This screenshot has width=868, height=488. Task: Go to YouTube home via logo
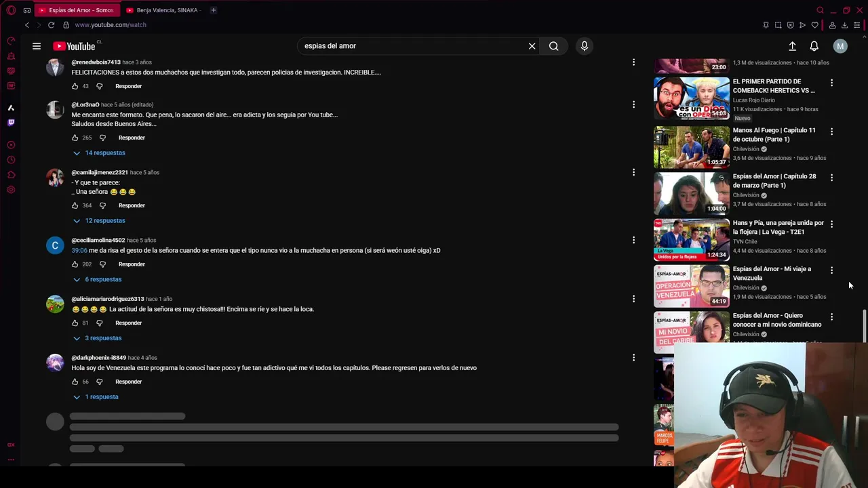click(x=75, y=46)
